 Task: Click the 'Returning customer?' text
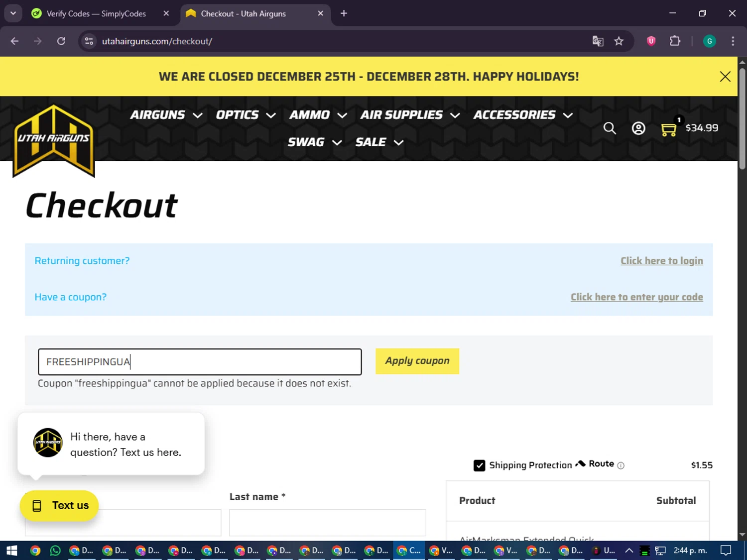[82, 261]
